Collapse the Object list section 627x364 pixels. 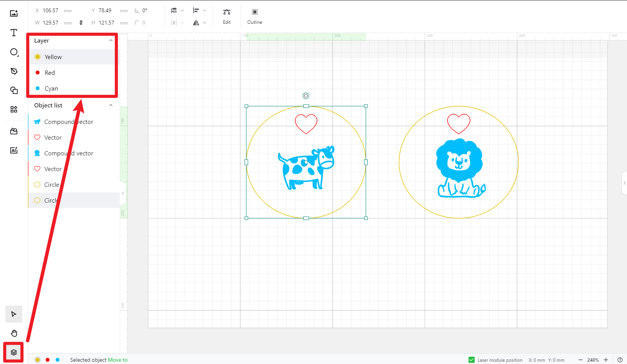[111, 105]
